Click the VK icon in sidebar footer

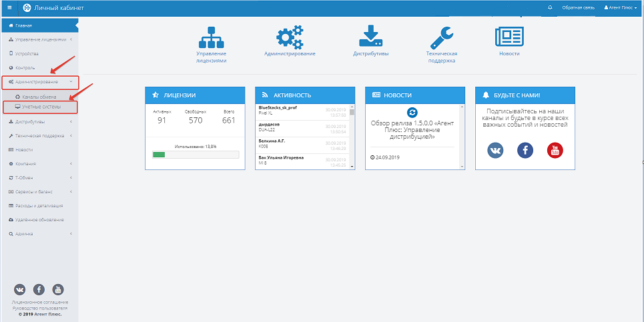tap(20, 289)
